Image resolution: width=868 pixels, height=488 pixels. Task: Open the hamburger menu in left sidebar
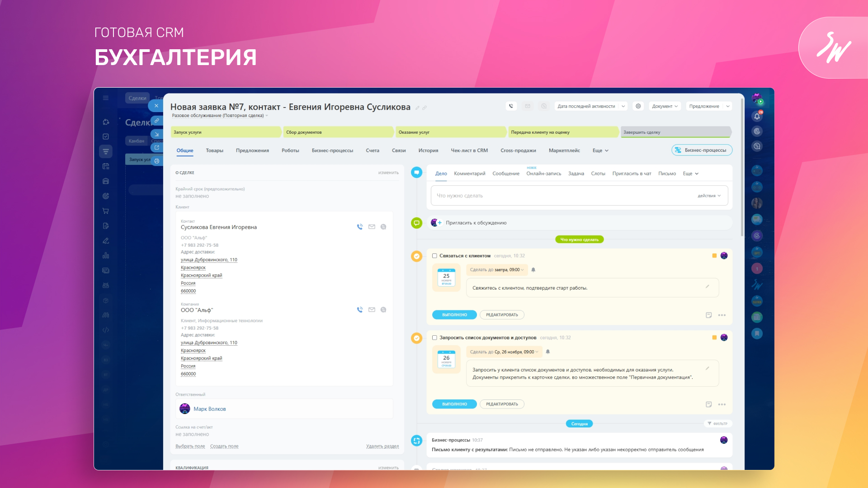106,98
